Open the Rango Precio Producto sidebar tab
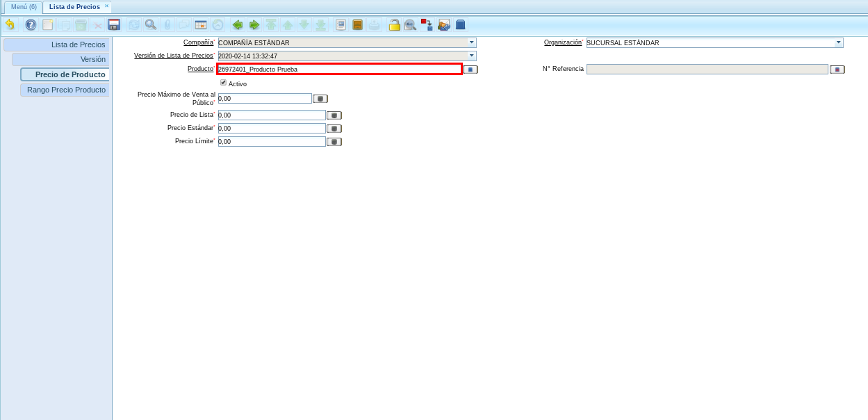Viewport: 868px width, 420px height. (65, 90)
